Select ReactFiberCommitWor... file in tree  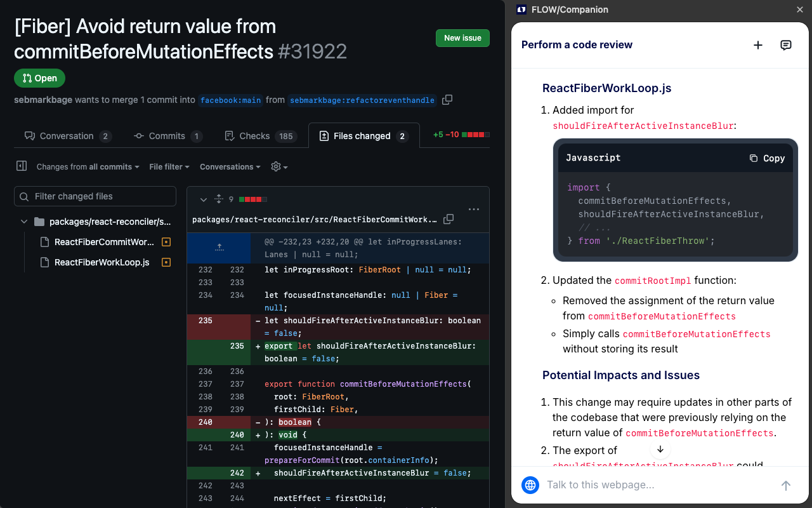104,242
